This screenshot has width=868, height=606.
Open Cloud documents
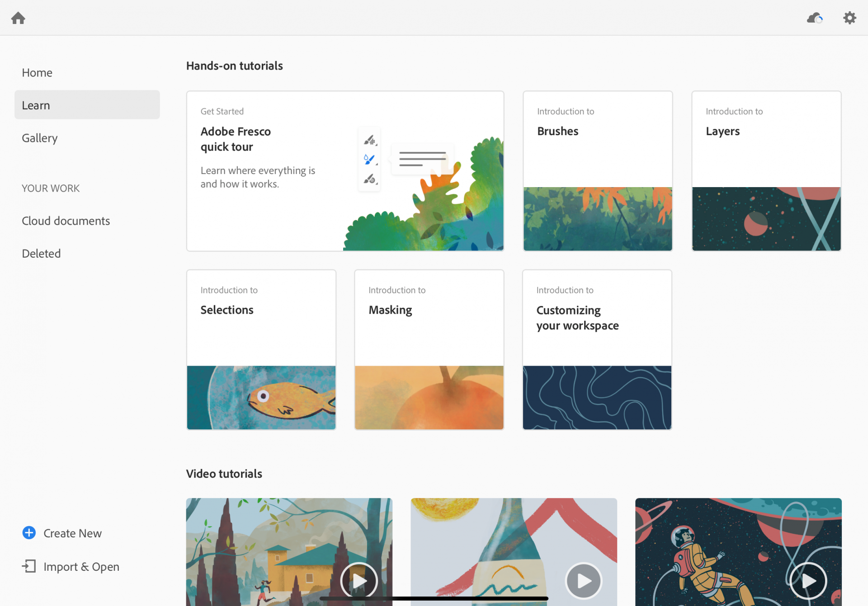click(x=66, y=221)
